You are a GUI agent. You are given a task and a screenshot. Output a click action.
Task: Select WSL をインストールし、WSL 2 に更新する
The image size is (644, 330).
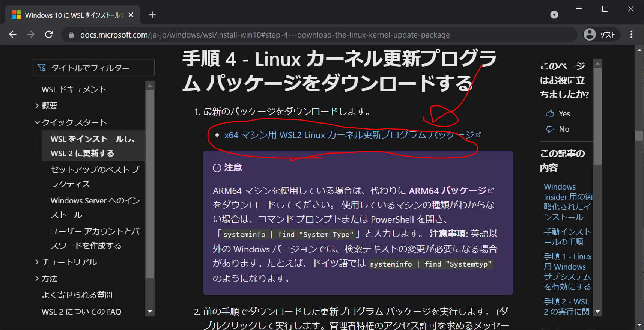click(x=93, y=146)
